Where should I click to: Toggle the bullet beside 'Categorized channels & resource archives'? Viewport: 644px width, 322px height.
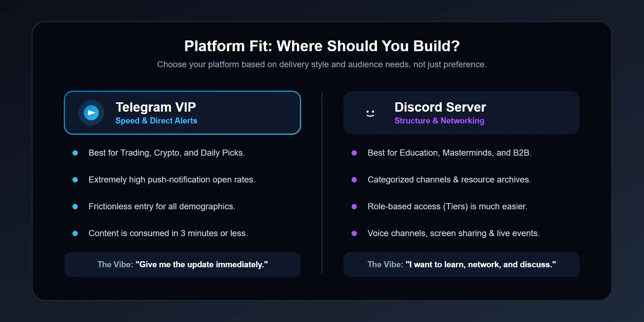point(355,180)
